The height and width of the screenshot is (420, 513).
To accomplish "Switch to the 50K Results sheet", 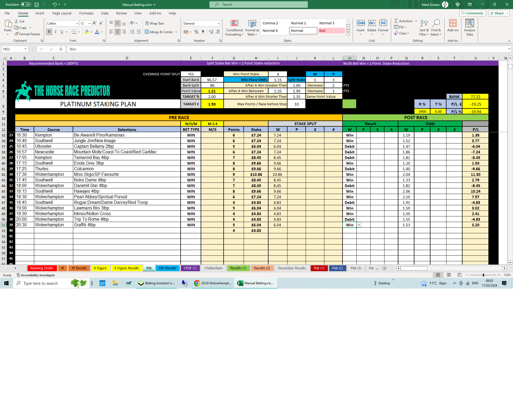I will (x=167, y=268).
